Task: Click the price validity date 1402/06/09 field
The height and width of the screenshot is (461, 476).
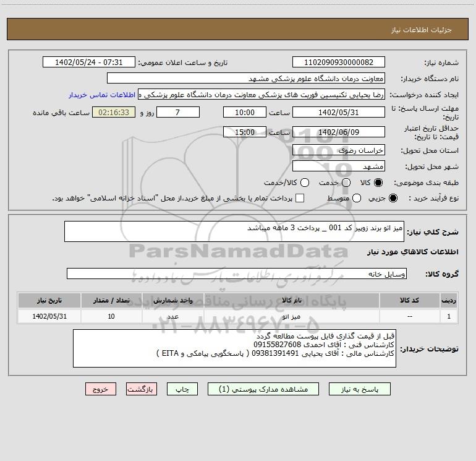Action: [339, 132]
